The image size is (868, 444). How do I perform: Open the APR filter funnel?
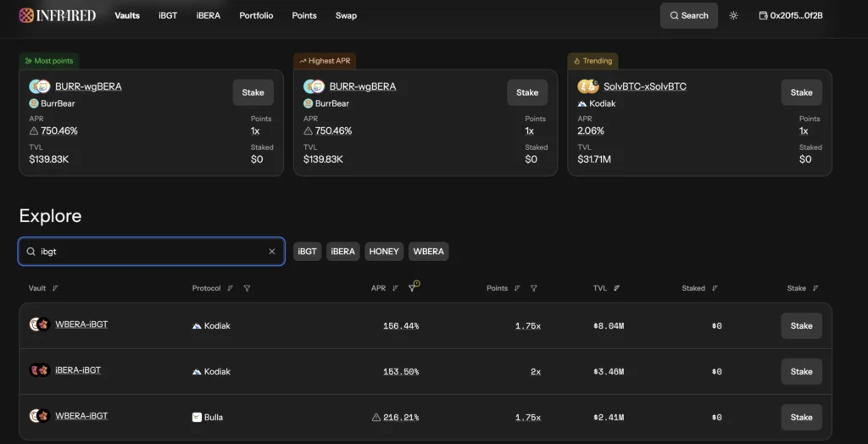pos(412,288)
